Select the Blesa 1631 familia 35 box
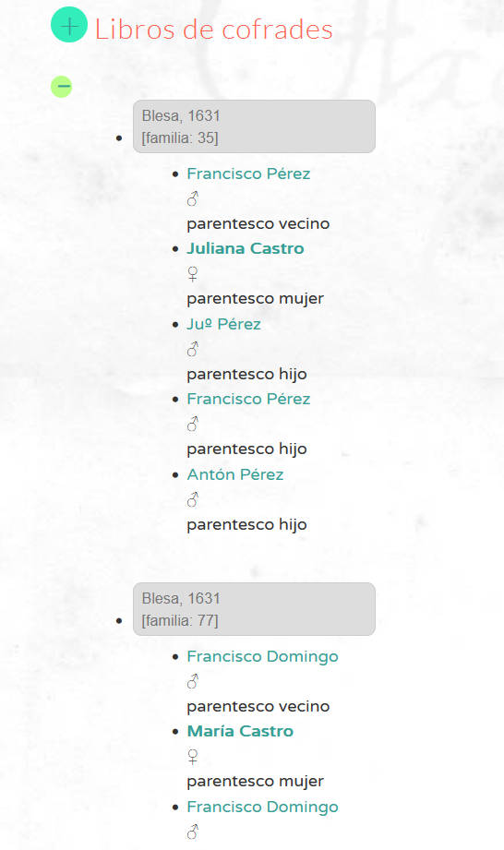This screenshot has height=850, width=504. coord(254,126)
